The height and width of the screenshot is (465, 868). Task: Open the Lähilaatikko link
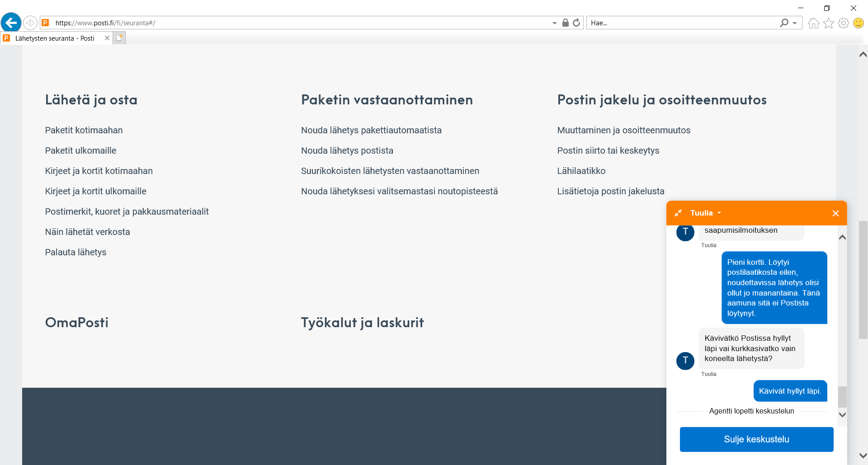[581, 171]
